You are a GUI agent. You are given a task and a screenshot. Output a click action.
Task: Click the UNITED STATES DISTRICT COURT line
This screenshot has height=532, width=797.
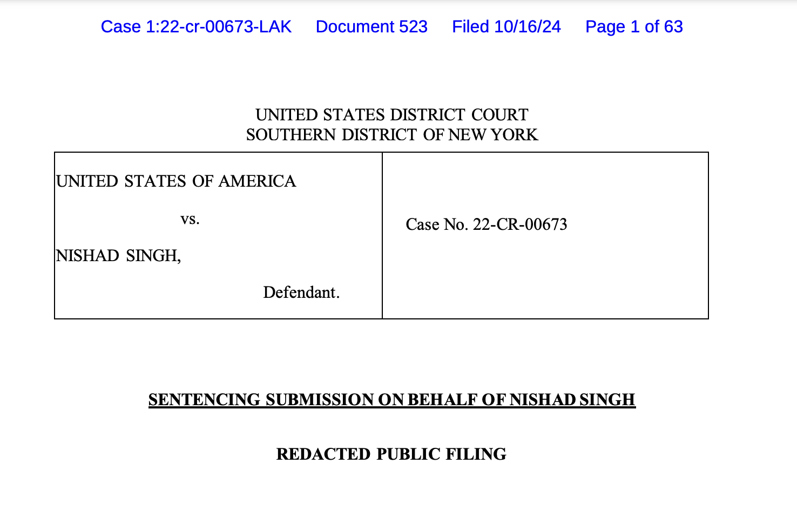(392, 115)
